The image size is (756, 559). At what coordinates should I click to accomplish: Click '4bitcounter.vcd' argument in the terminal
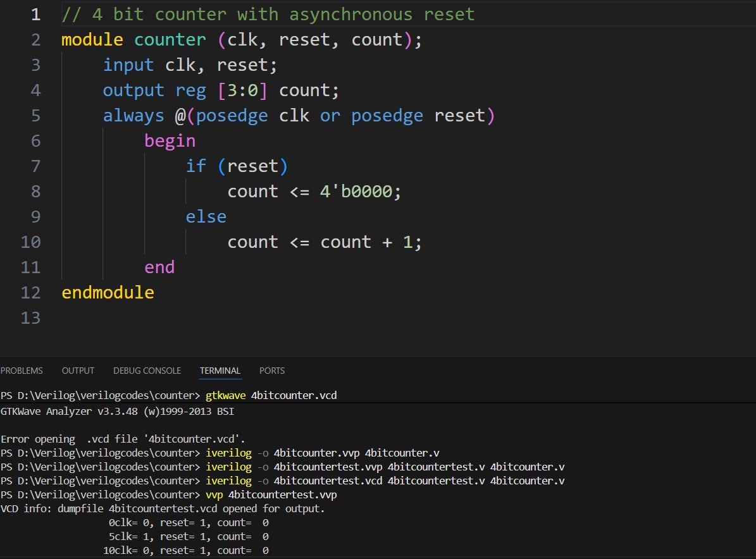(294, 396)
